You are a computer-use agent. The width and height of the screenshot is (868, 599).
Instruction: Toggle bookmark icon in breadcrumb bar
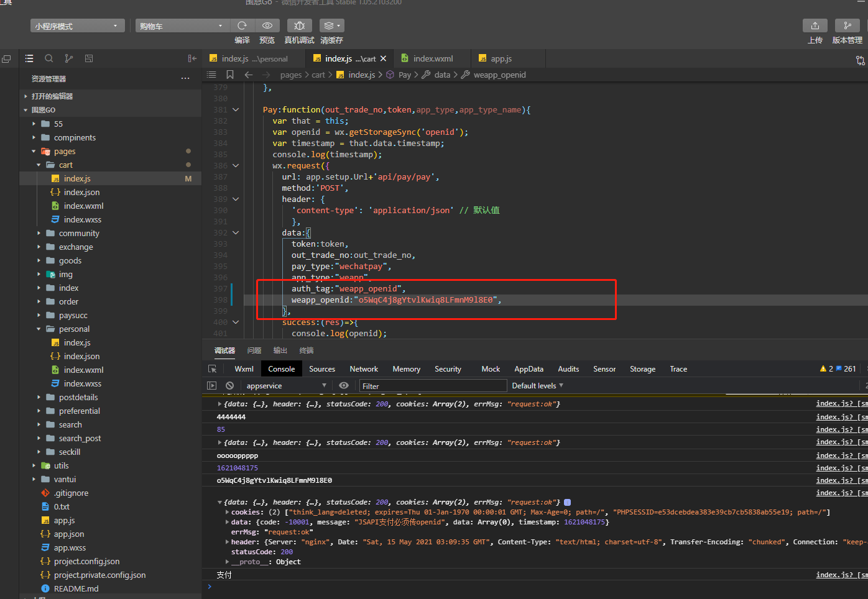tap(230, 75)
